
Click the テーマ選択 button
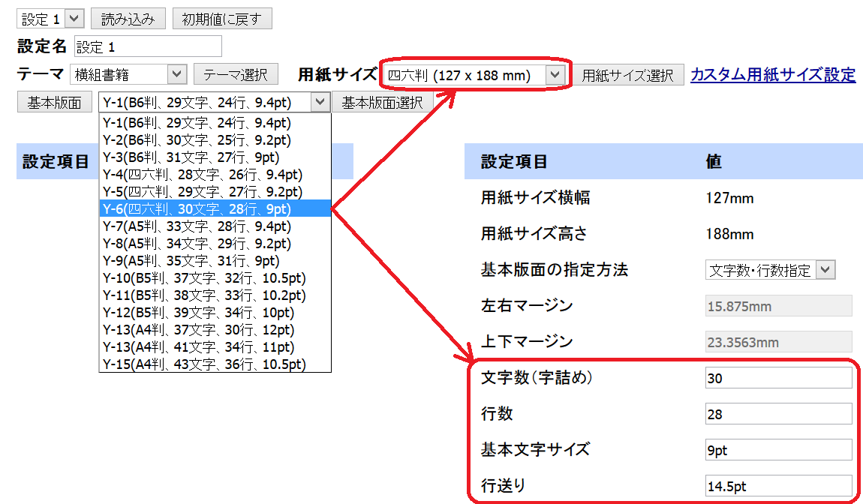[236, 74]
